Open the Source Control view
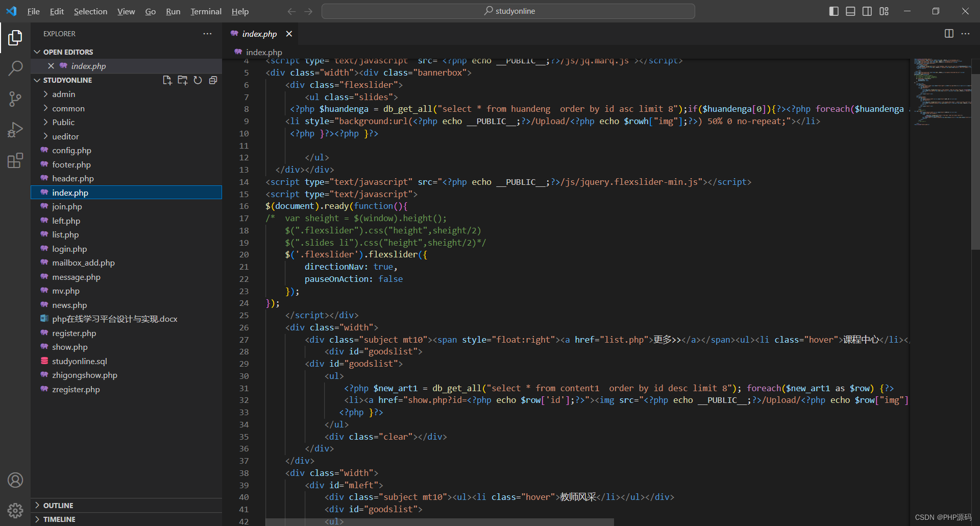The width and height of the screenshot is (980, 526). point(15,99)
